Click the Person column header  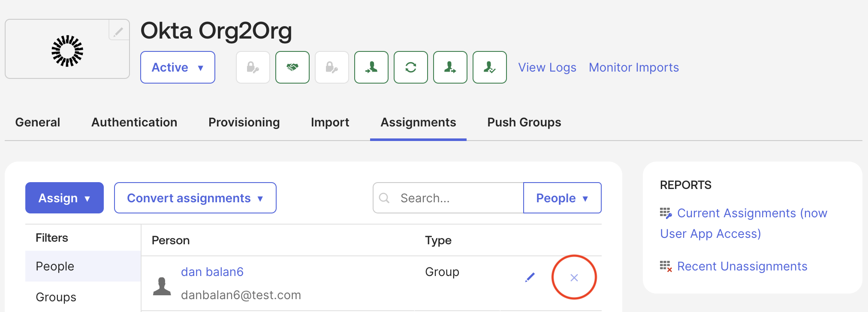(171, 240)
